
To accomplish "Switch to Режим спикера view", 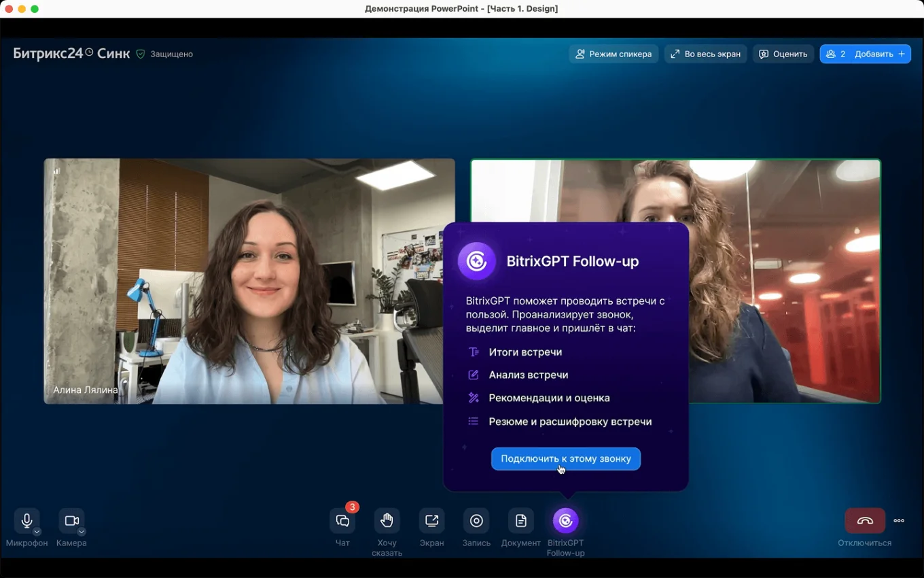I will click(x=613, y=54).
